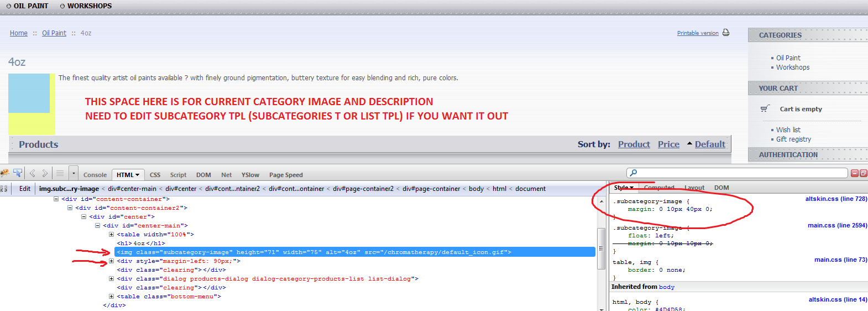Open the Page Speed tab
This screenshot has width=868, height=311.
(286, 175)
